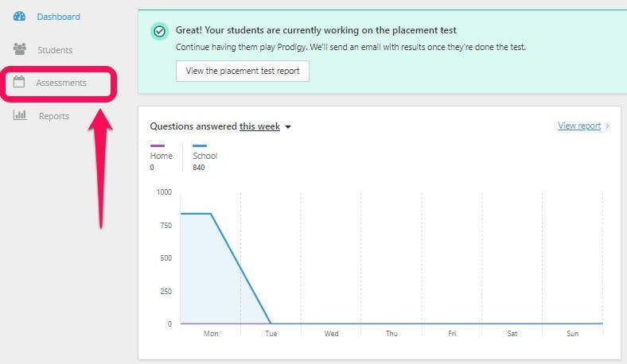Go to the Students section
Image resolution: width=627 pixels, height=364 pixels.
55,50
